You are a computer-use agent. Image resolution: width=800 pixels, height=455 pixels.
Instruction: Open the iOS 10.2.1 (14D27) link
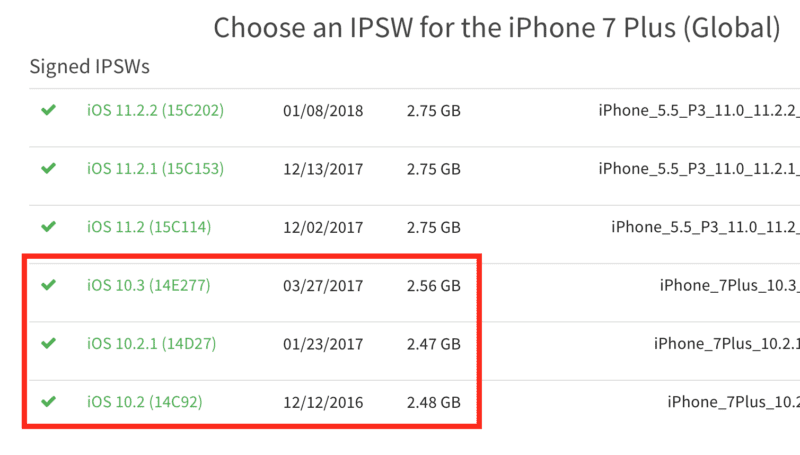(x=152, y=344)
